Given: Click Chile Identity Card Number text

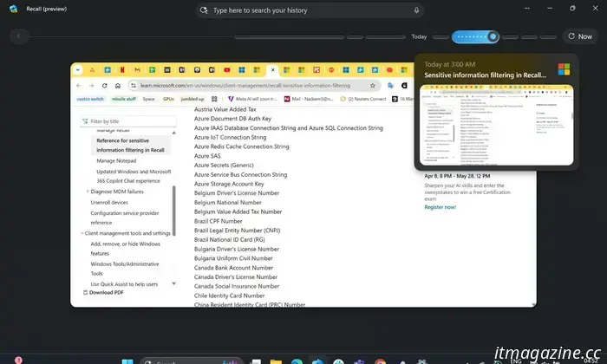Looking at the screenshot, I should coord(229,296).
